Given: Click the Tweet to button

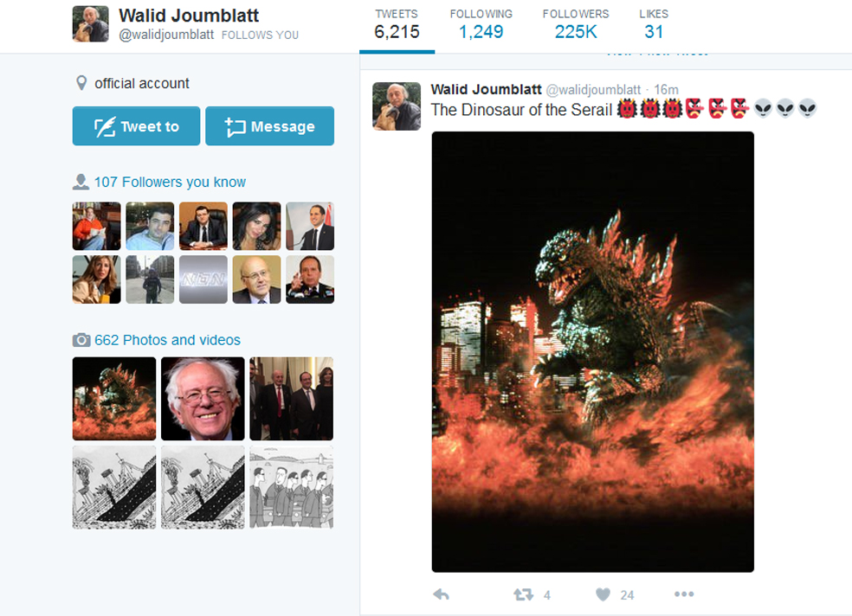Looking at the screenshot, I should pyautogui.click(x=137, y=126).
